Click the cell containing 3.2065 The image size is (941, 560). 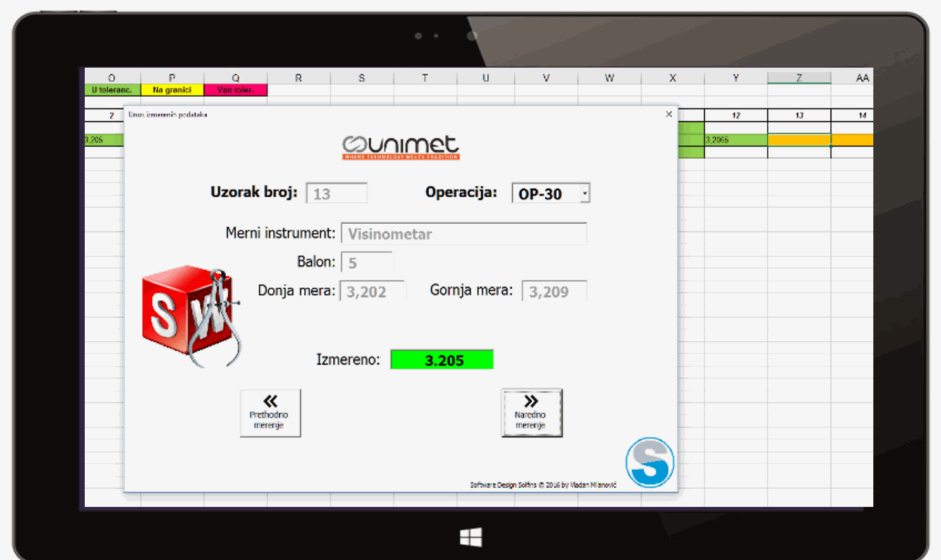[x=735, y=140]
